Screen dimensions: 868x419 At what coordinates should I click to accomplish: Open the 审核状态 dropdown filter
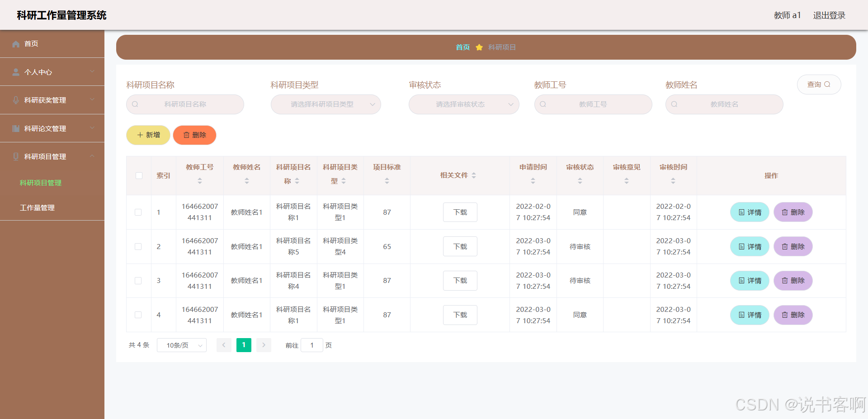click(x=463, y=104)
